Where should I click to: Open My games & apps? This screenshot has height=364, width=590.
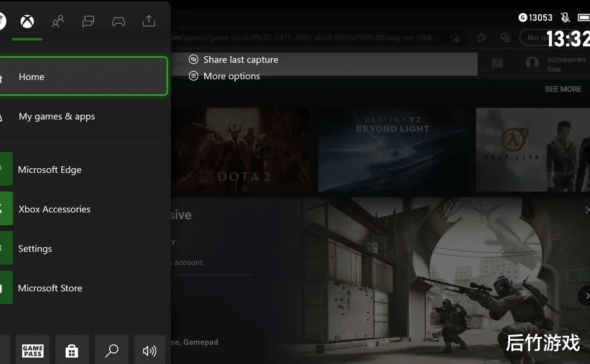coord(83,117)
